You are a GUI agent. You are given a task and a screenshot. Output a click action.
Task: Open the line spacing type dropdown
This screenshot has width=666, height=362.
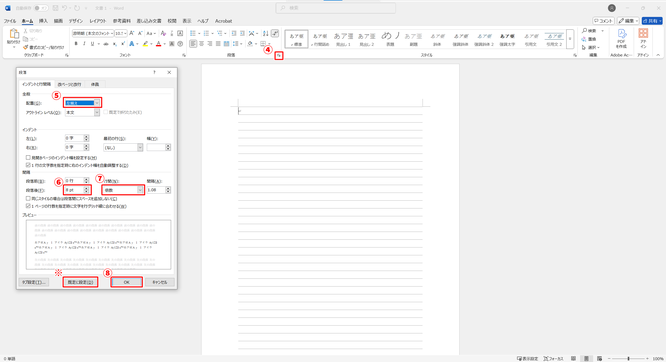click(140, 190)
